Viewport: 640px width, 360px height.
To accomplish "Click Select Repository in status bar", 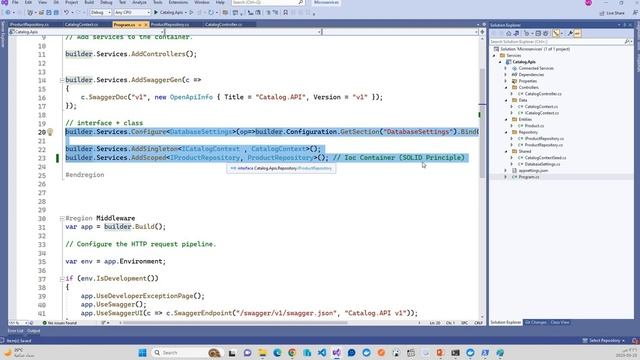I will tap(604, 340).
